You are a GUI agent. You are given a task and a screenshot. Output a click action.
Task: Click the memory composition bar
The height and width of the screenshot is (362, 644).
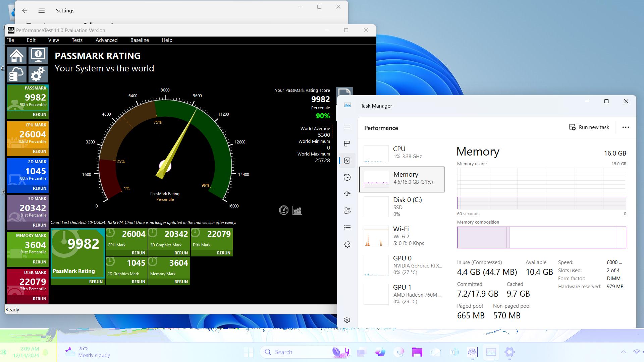click(541, 237)
